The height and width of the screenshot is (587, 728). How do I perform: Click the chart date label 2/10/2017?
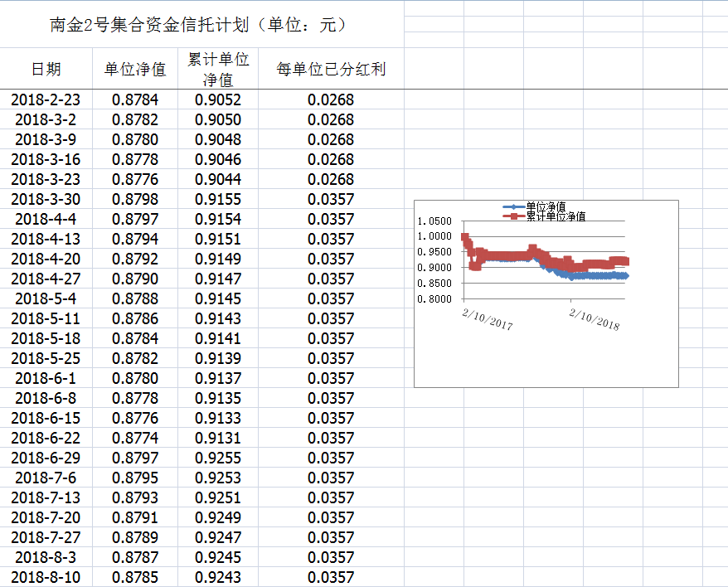[x=488, y=319]
